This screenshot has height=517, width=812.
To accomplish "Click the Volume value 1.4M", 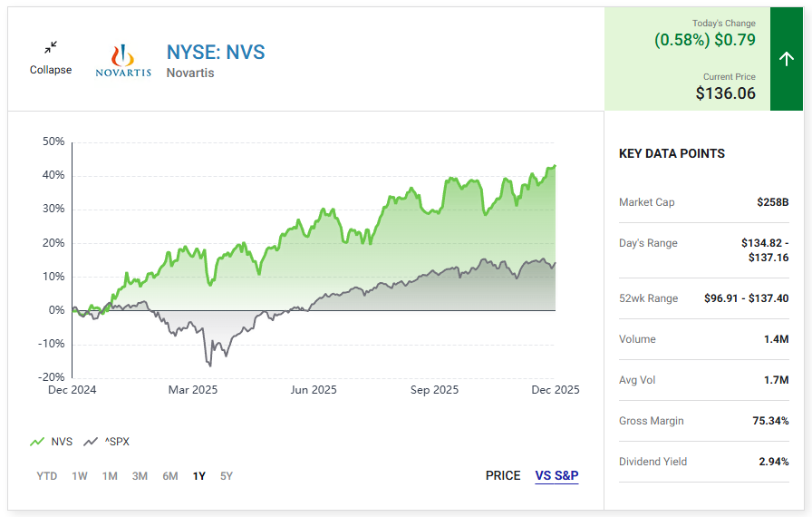I will [777, 339].
